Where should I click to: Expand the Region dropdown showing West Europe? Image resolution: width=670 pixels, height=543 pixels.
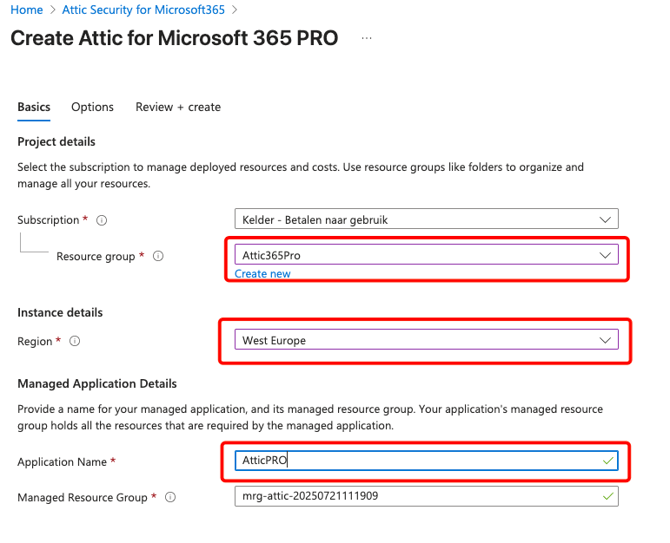tap(425, 340)
